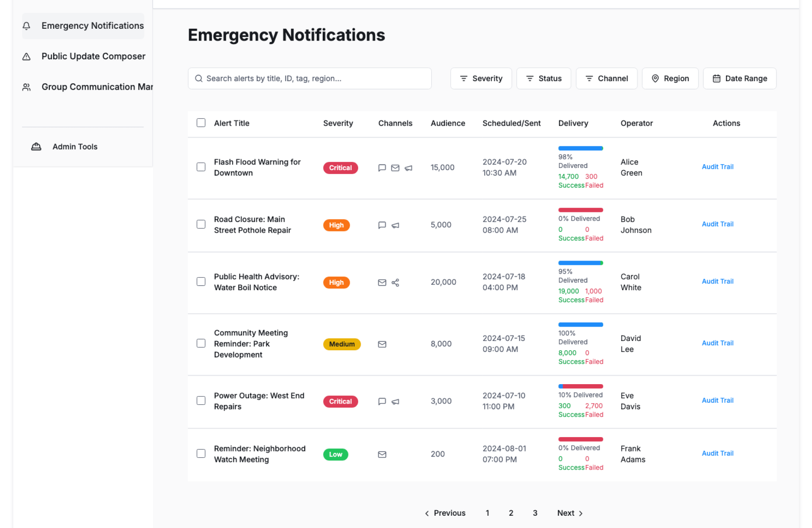Toggle the select-all checkbox in table header
Image resolution: width=812 pixels, height=528 pixels.
click(x=201, y=123)
